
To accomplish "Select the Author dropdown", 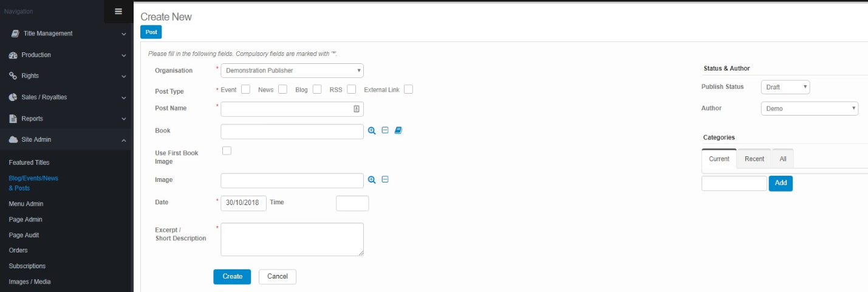I will click(809, 109).
